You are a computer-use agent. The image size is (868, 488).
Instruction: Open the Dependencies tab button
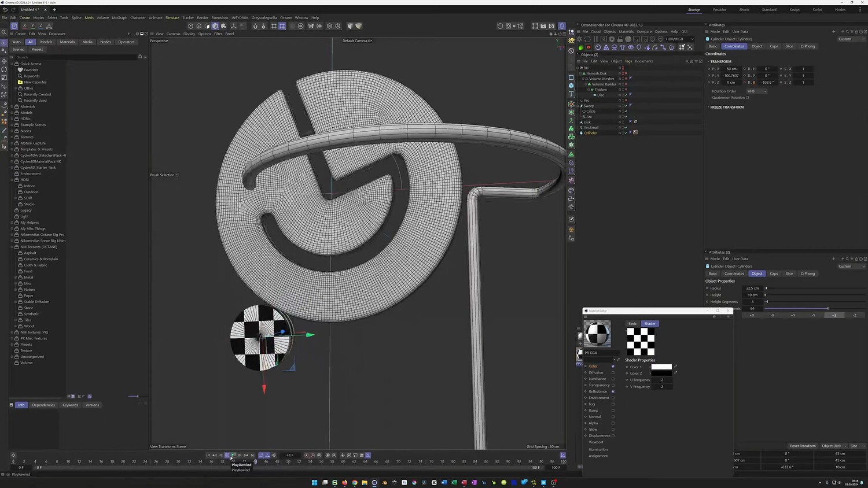43,405
